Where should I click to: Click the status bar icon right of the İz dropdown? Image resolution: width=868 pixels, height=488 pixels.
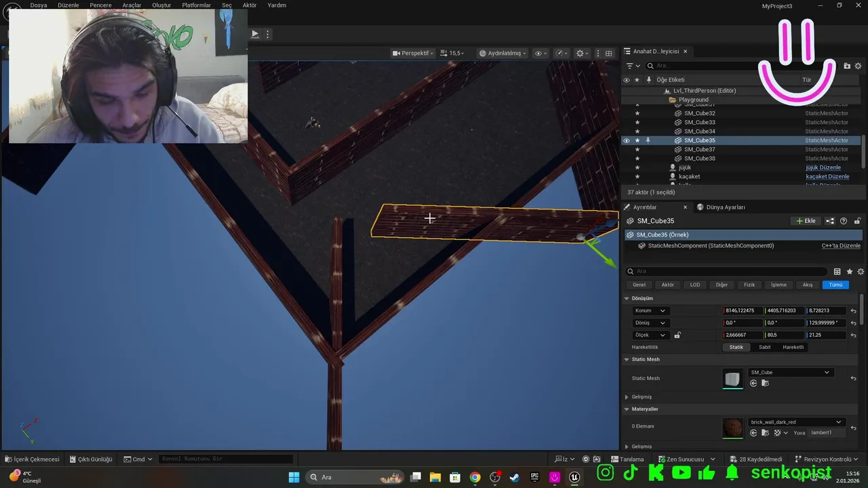[x=587, y=459]
